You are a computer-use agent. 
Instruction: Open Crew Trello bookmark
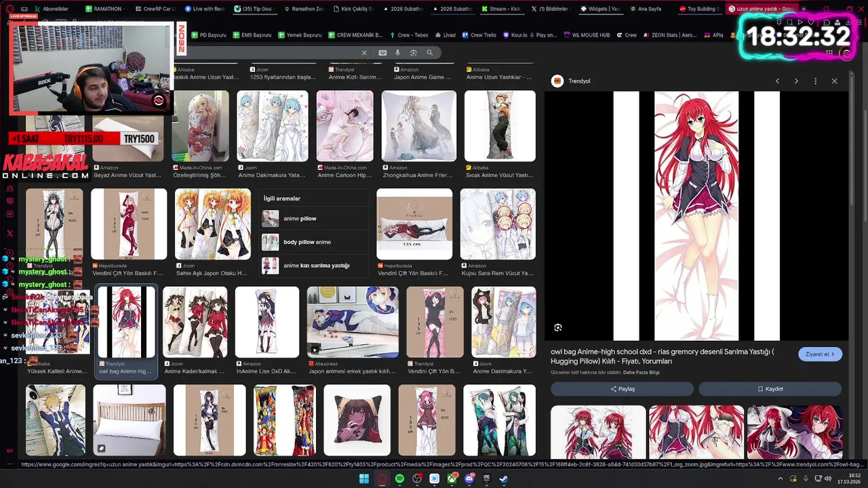click(479, 35)
